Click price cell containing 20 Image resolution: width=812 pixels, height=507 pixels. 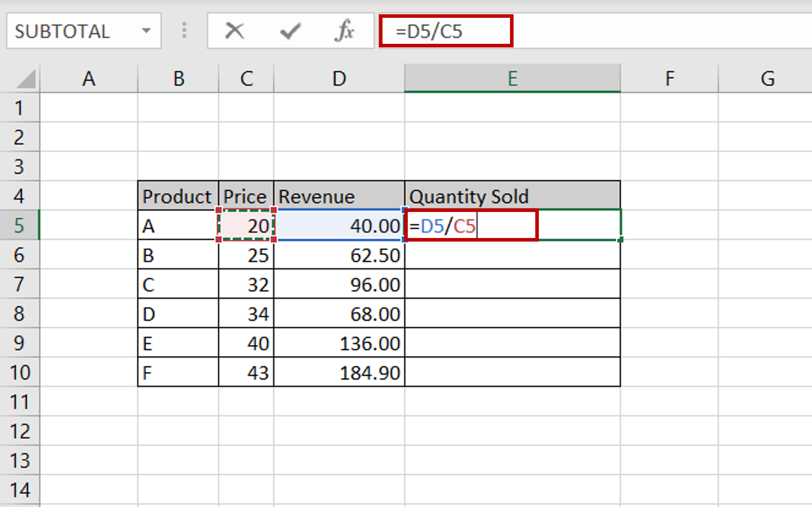(246, 226)
